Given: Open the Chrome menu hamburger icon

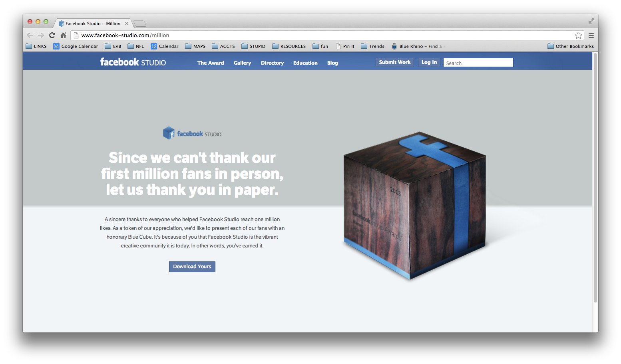Looking at the screenshot, I should click(591, 35).
